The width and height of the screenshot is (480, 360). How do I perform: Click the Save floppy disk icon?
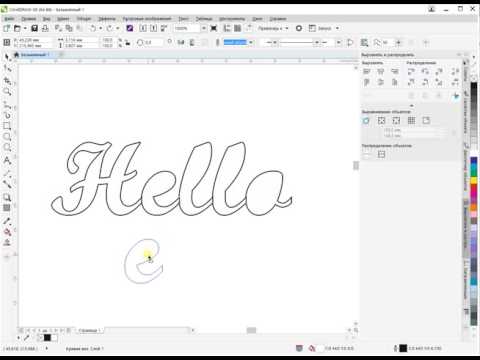34,28
